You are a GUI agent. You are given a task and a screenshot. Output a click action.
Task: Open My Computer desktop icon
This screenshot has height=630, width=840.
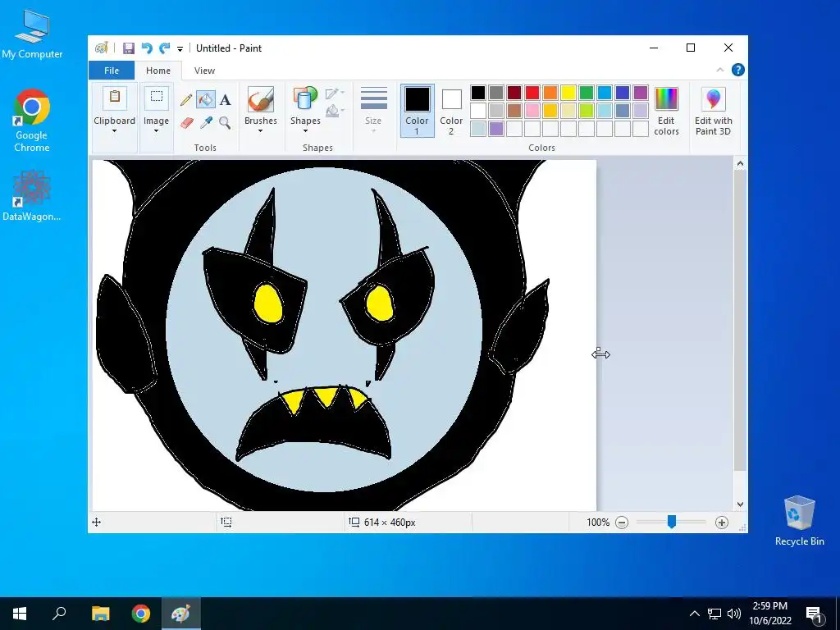coord(32,34)
